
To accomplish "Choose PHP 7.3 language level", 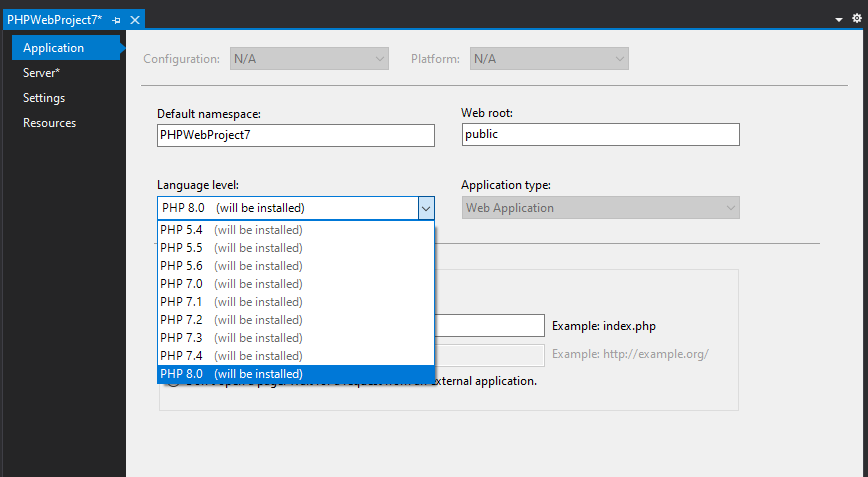I will tap(296, 338).
